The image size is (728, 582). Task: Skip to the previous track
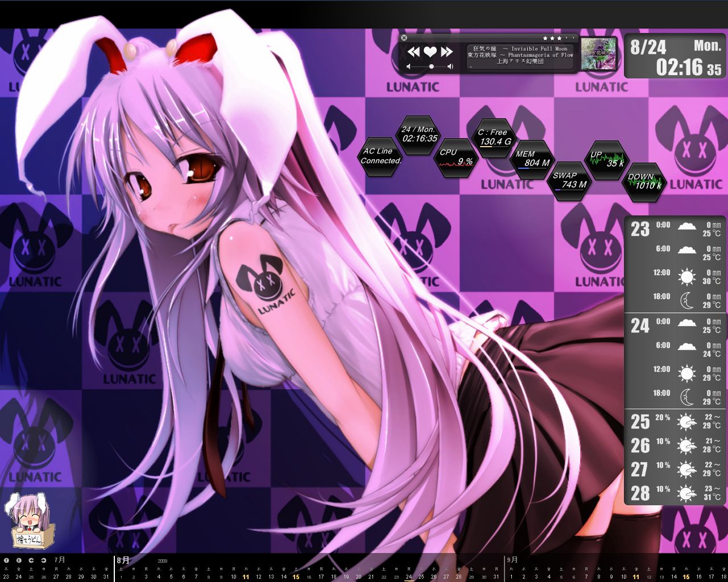(x=413, y=52)
